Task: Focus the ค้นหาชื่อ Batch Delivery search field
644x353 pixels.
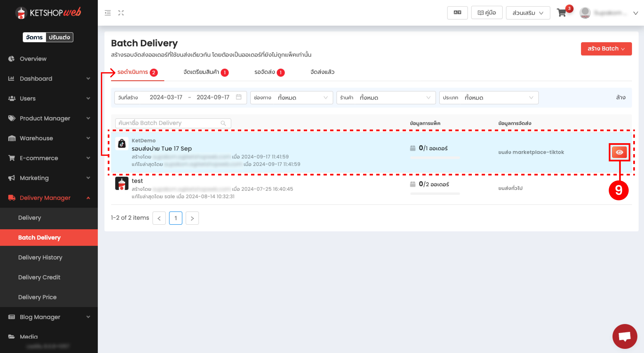Action: click(173, 123)
